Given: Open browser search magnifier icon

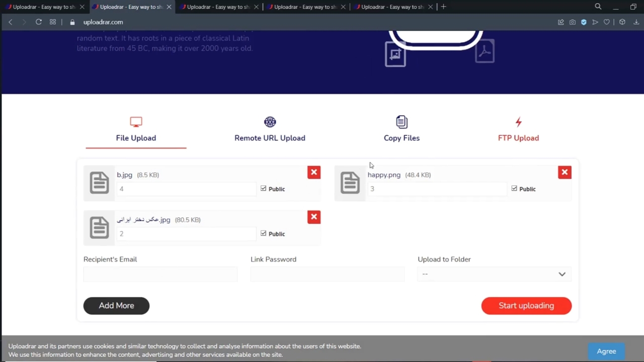Looking at the screenshot, I should coord(598,7).
